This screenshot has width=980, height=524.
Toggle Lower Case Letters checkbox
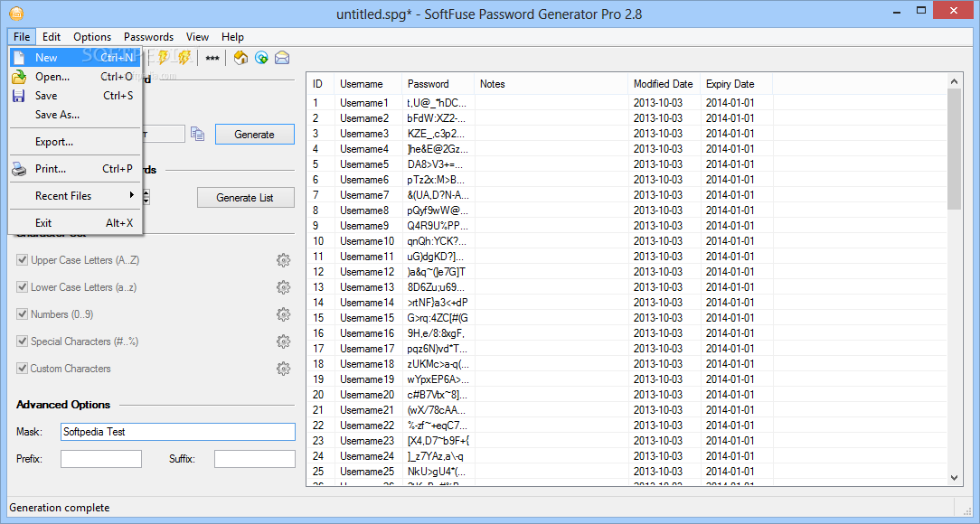click(22, 286)
